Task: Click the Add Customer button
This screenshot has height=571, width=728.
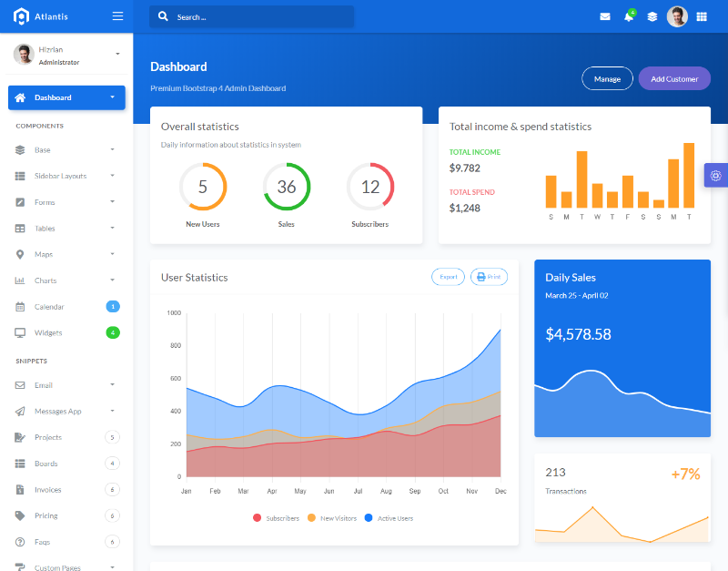Action: [674, 78]
